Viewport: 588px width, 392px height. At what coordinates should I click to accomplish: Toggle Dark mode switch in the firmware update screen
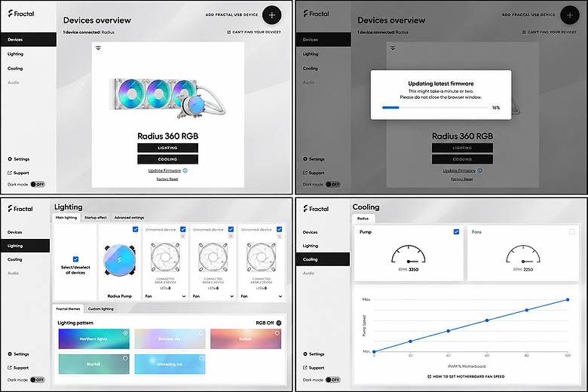tap(333, 184)
